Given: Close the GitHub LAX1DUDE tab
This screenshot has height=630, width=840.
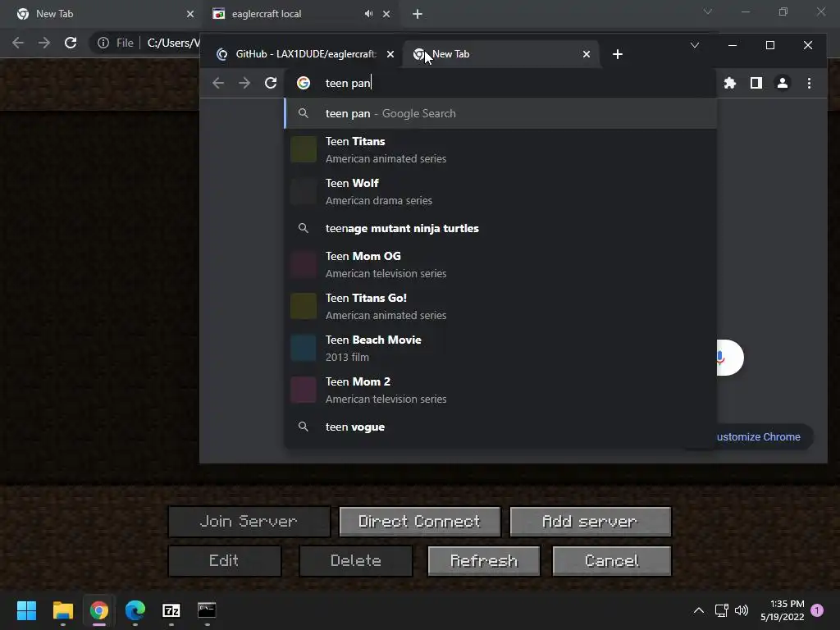Looking at the screenshot, I should tap(390, 54).
